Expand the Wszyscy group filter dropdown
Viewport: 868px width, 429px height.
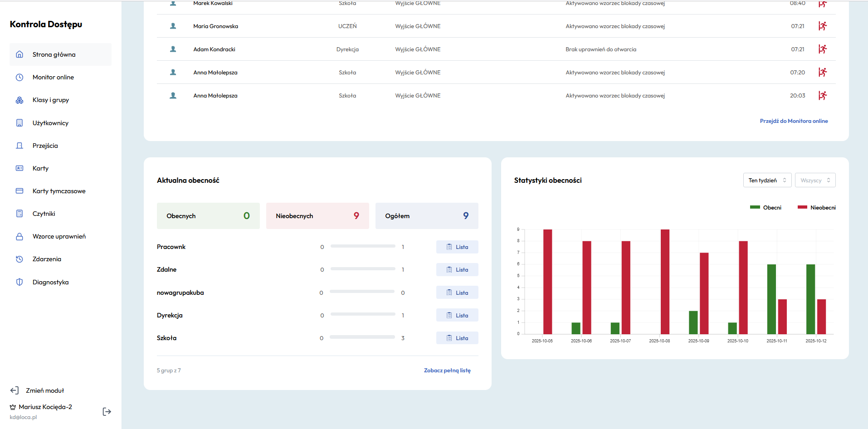coord(815,180)
